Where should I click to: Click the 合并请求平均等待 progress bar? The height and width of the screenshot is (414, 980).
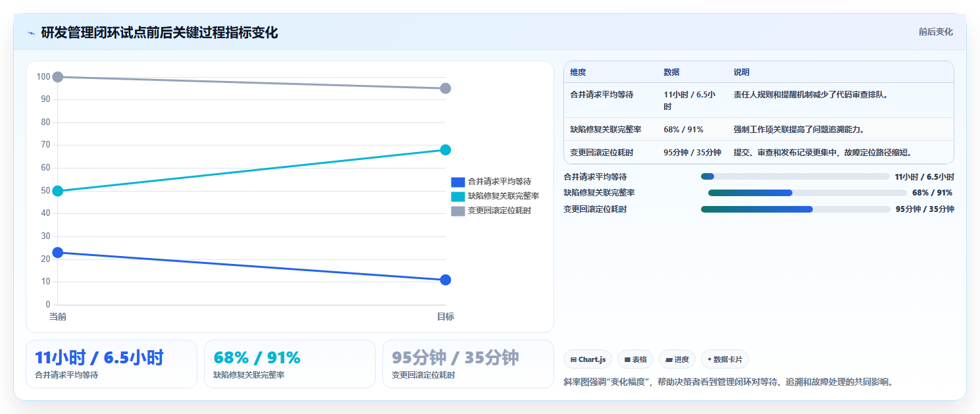coord(795,176)
